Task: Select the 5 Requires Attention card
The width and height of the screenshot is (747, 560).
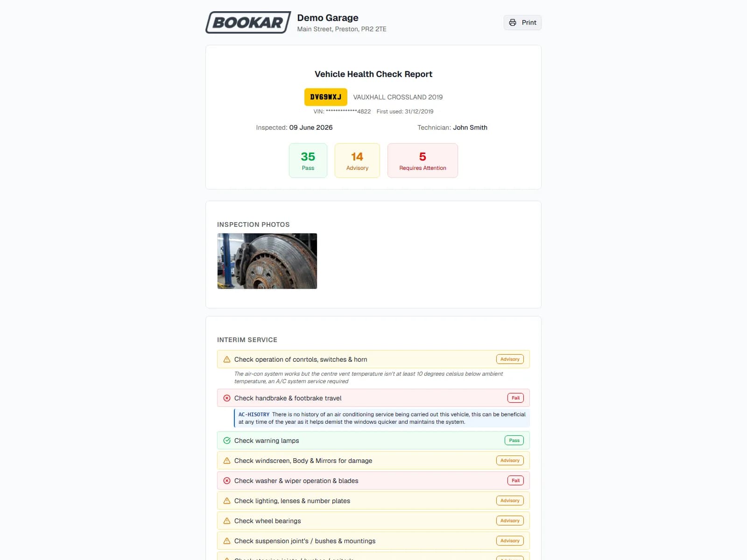Action: click(x=423, y=161)
